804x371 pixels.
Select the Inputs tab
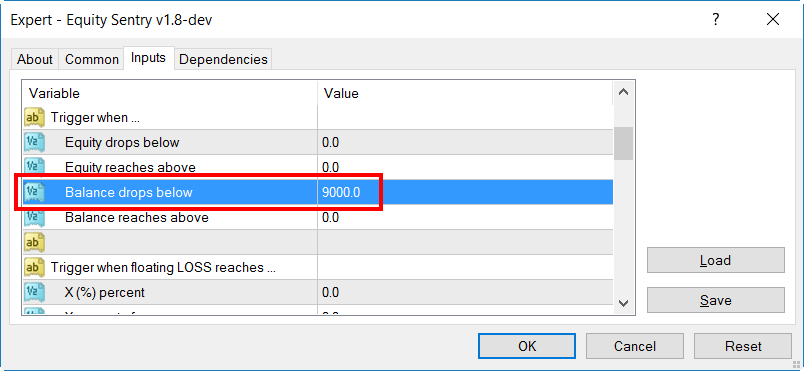point(148,57)
